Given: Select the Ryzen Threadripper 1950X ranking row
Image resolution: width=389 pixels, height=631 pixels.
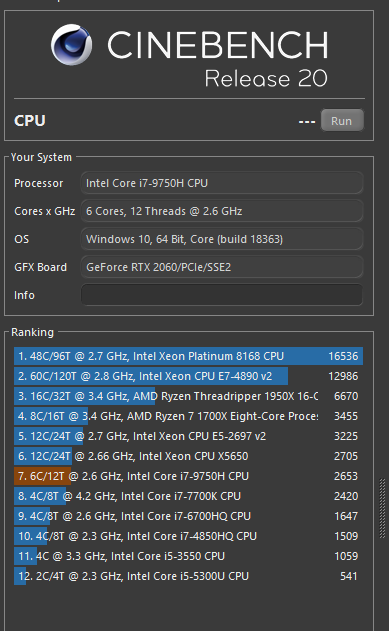Looking at the screenshot, I should click(188, 396).
